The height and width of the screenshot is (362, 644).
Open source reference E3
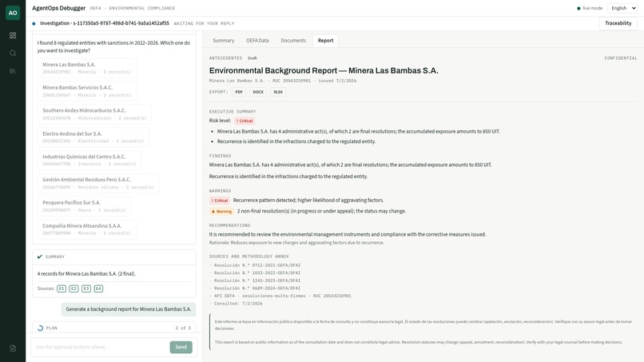pos(86,288)
